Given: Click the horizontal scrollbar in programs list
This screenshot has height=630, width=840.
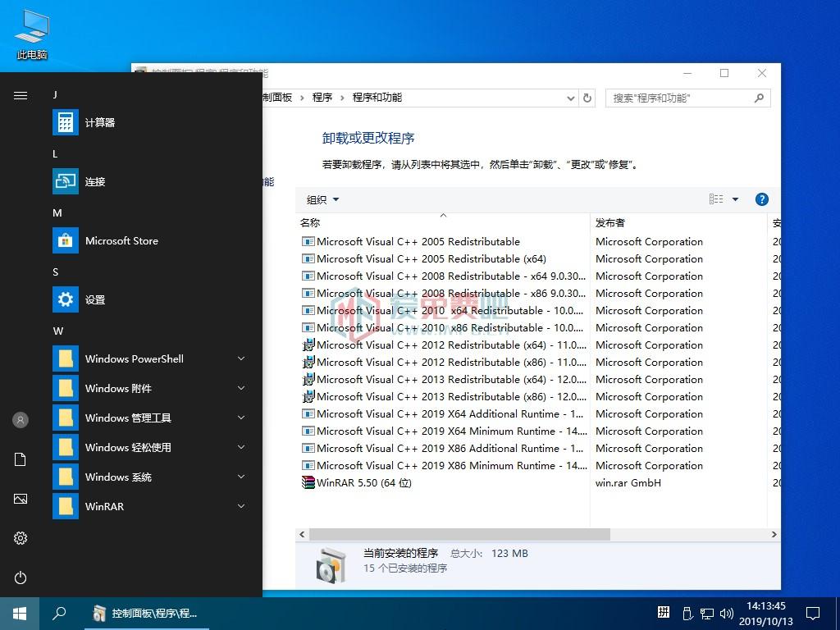Looking at the screenshot, I should tap(459, 534).
